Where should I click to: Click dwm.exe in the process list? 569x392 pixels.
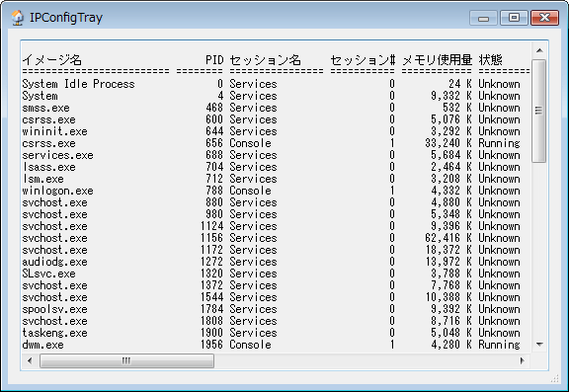(x=42, y=345)
